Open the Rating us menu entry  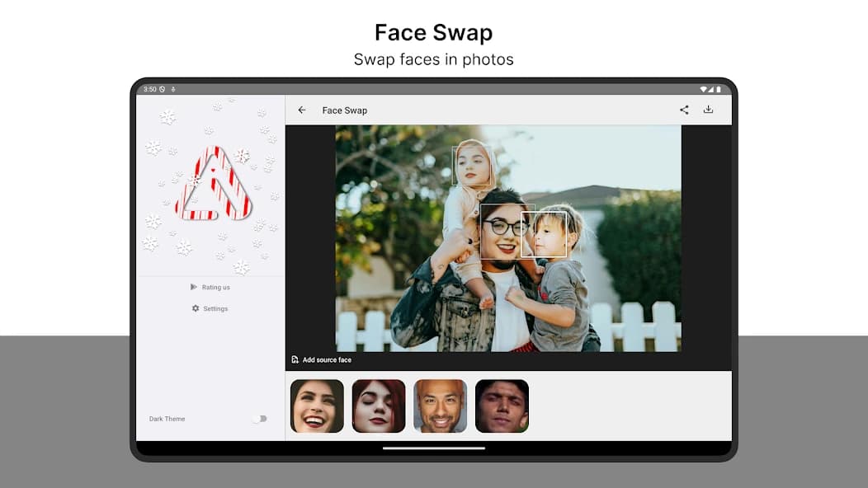tap(215, 287)
